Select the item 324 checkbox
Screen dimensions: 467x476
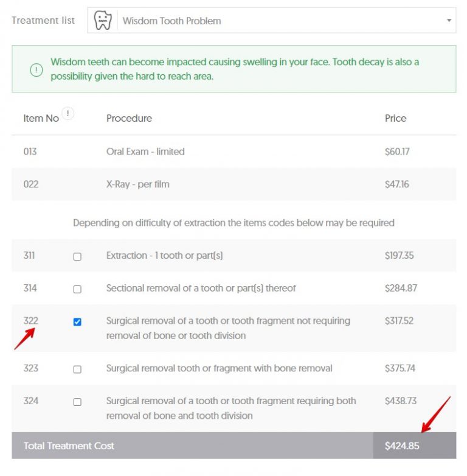[77, 402]
